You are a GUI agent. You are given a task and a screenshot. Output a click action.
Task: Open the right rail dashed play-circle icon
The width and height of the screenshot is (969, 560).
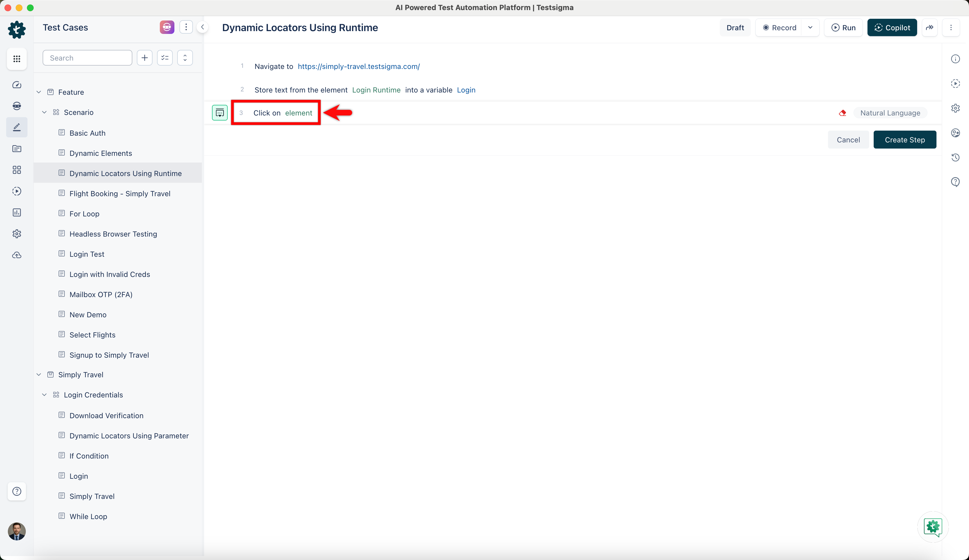956,84
